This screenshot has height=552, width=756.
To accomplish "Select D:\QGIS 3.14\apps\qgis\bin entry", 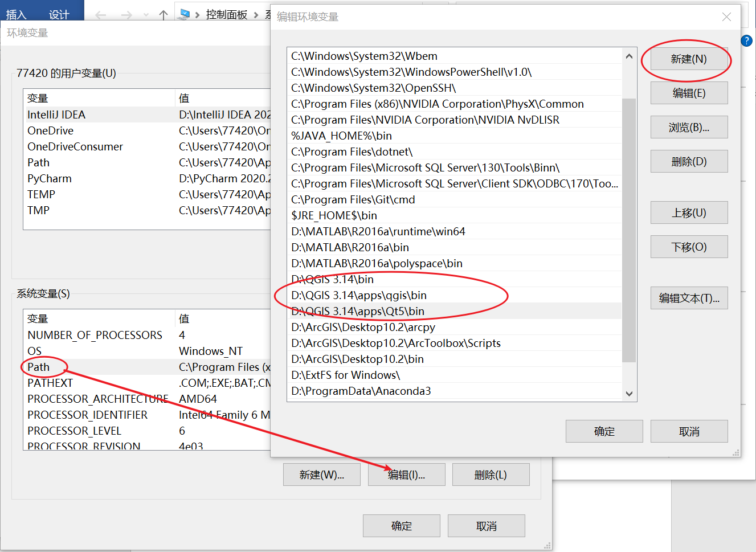I will point(455,295).
